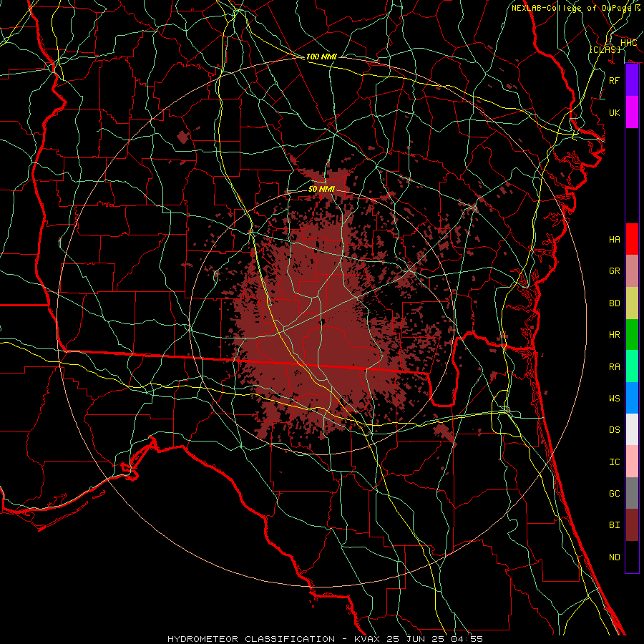Click the 'NEXLAB-College of DuPage' credit text

[x=571, y=8]
